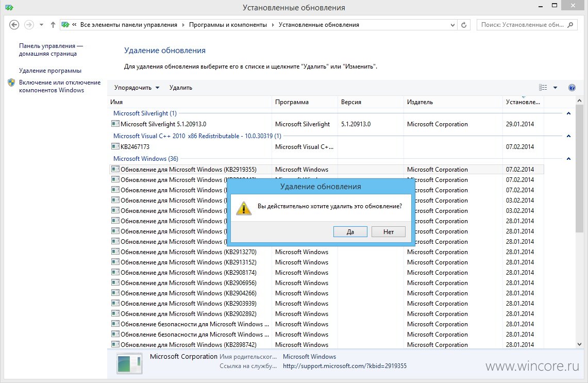Sort by "Установлено" column header
Viewport: 588px width, 383px height.
(x=523, y=102)
